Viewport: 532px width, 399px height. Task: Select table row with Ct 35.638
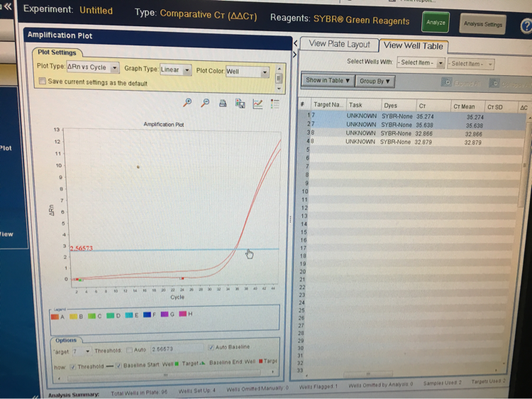(x=413, y=125)
